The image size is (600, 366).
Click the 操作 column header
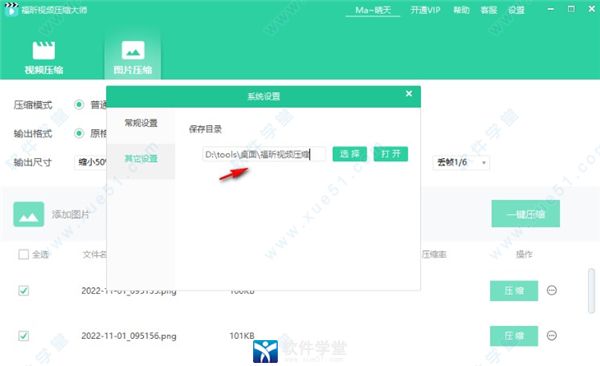524,254
